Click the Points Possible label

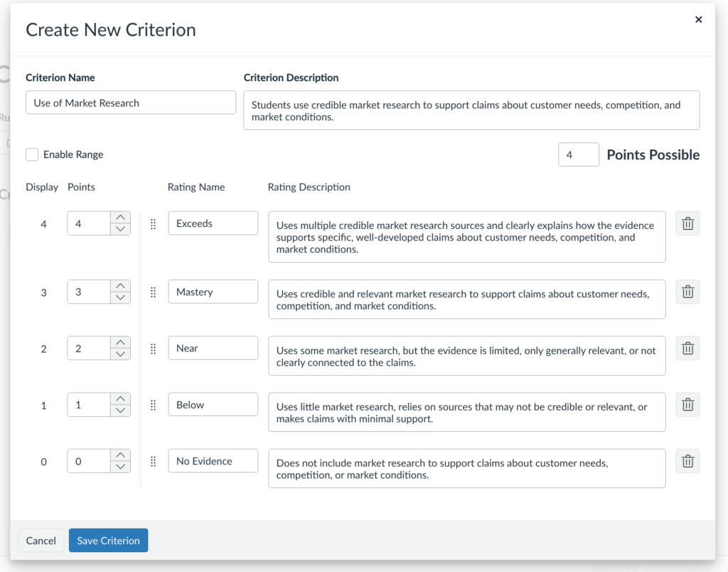[x=653, y=154]
